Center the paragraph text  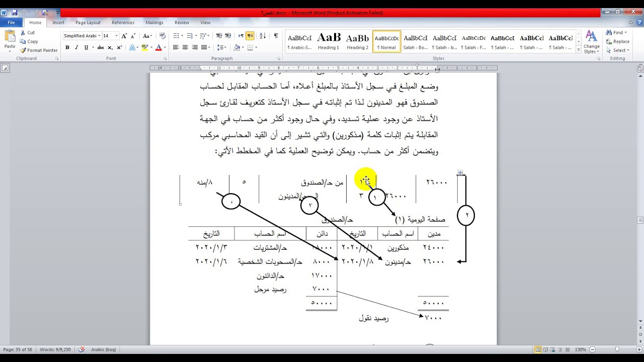[x=185, y=47]
